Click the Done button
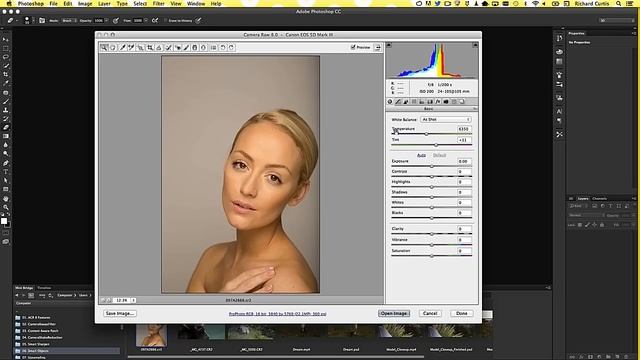Viewport: 640px width, 360px height. (462, 313)
